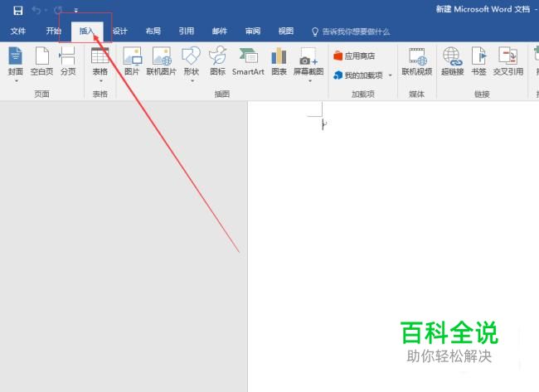Image resolution: width=539 pixels, height=392 pixels.
Task: Open the 布局 ribbon tab
Action: point(153,31)
